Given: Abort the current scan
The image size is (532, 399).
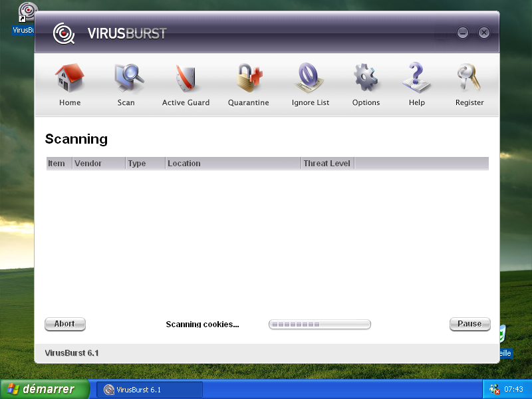Looking at the screenshot, I should (x=65, y=324).
